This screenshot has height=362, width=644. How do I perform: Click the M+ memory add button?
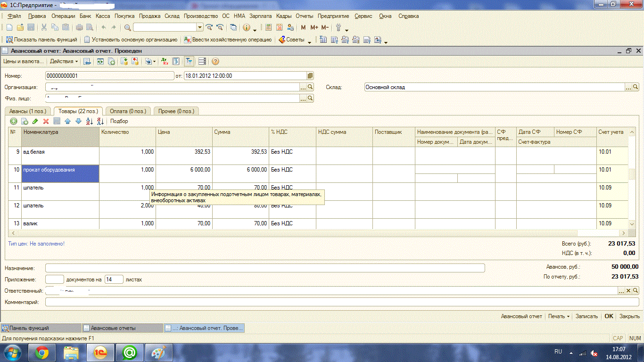pos(314,27)
